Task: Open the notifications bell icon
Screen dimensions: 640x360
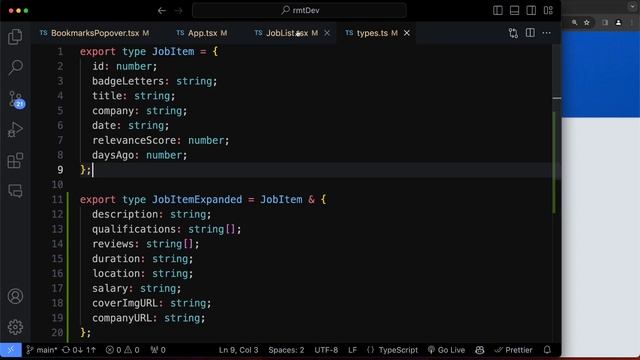Action: 547,350
